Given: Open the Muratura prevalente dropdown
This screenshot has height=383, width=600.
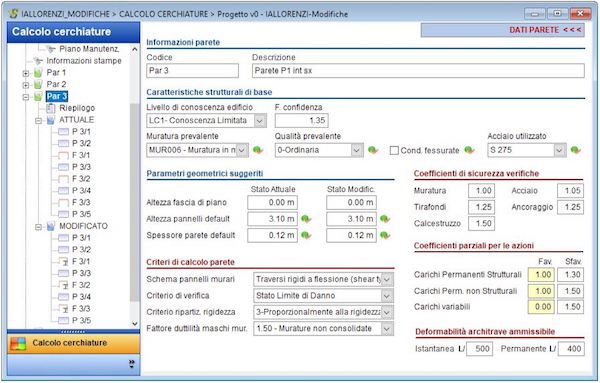Looking at the screenshot, I should 242,150.
